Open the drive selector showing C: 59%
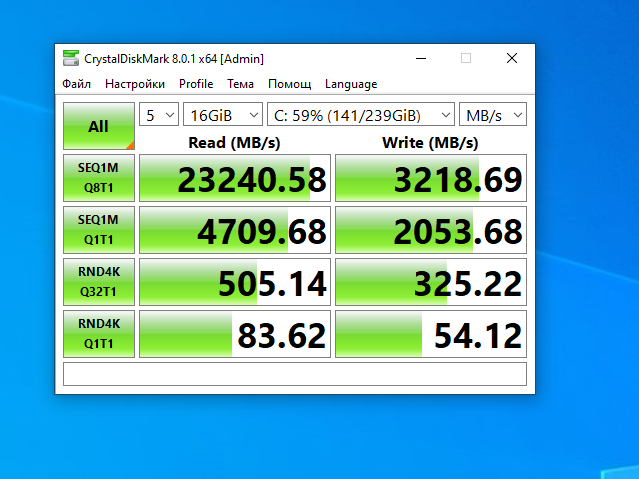The height and width of the screenshot is (479, 639). pos(361,115)
